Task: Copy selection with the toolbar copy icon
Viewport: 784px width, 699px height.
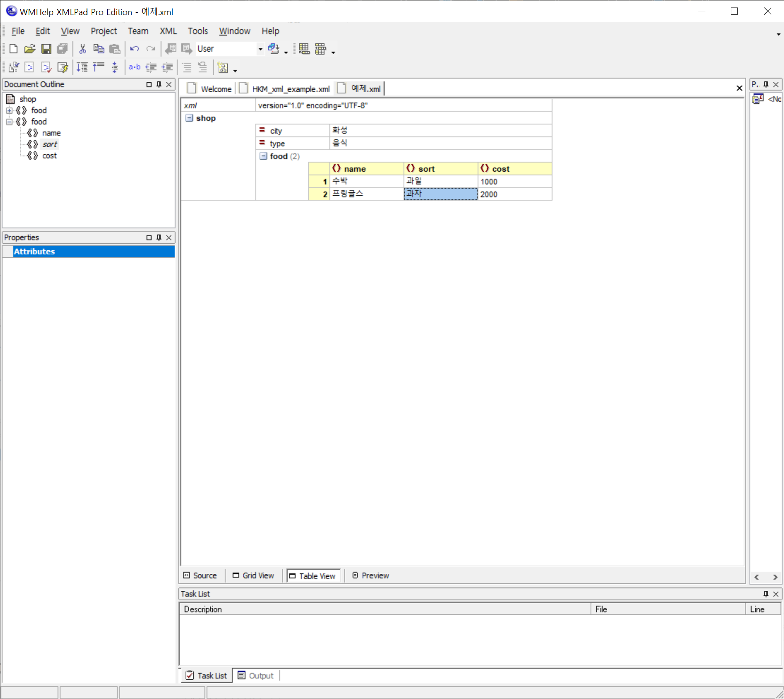Action: [98, 49]
